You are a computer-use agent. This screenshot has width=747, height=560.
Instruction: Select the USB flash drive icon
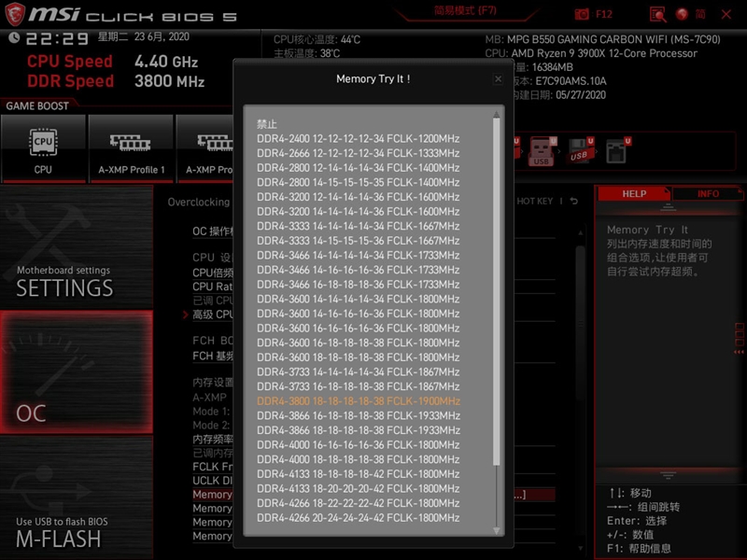581,151
